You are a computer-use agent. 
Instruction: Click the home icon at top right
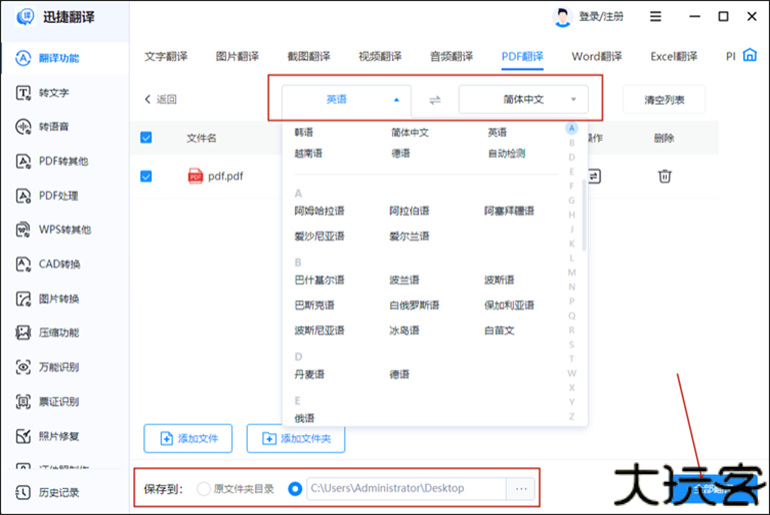tap(749, 55)
